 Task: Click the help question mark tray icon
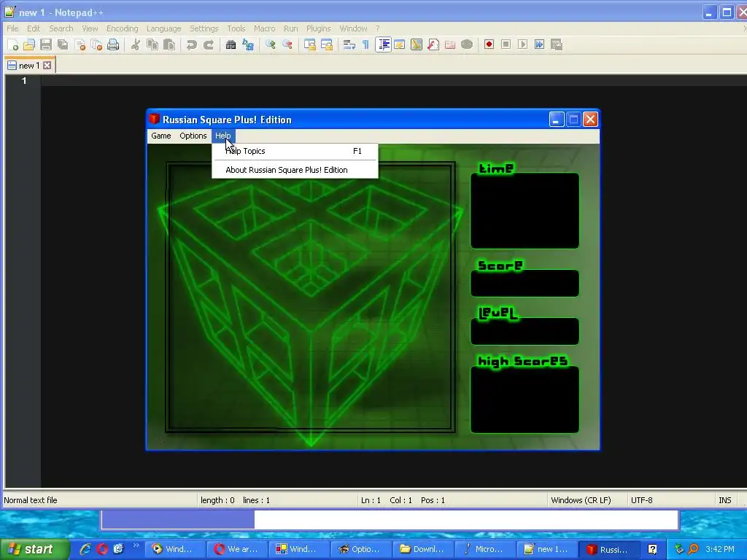[x=652, y=550]
